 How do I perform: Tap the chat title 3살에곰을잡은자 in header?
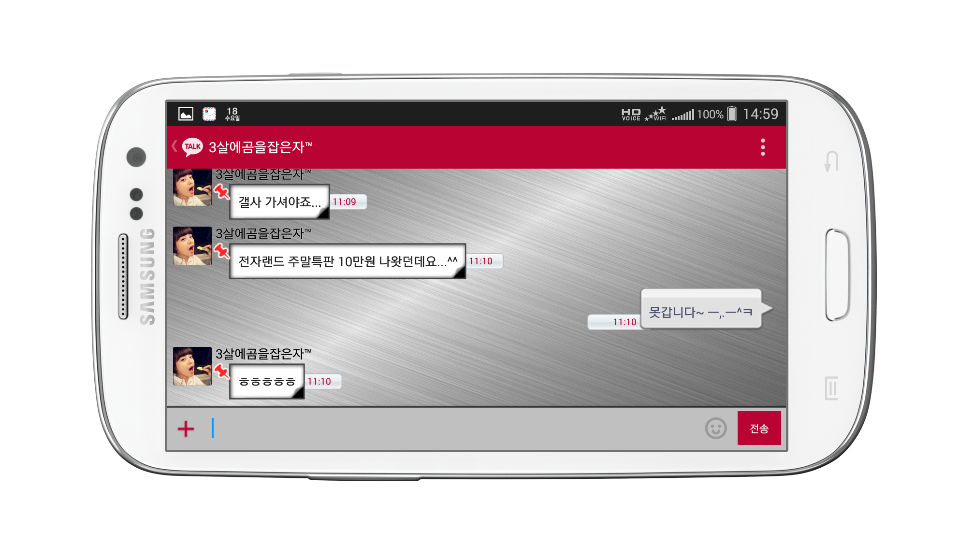pyautogui.click(x=261, y=147)
